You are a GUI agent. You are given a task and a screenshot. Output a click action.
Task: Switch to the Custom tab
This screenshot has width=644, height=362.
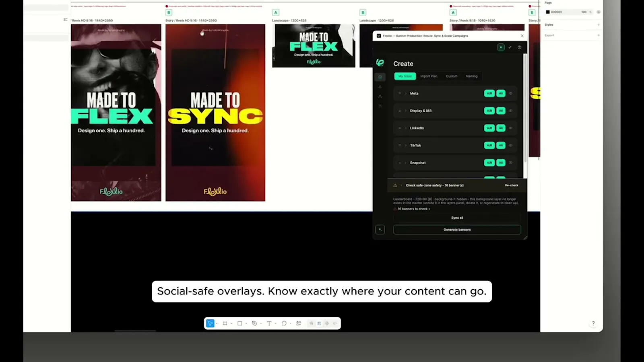pyautogui.click(x=452, y=76)
